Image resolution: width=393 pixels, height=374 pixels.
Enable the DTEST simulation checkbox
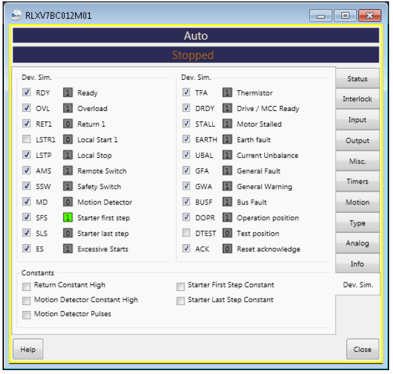(x=186, y=233)
